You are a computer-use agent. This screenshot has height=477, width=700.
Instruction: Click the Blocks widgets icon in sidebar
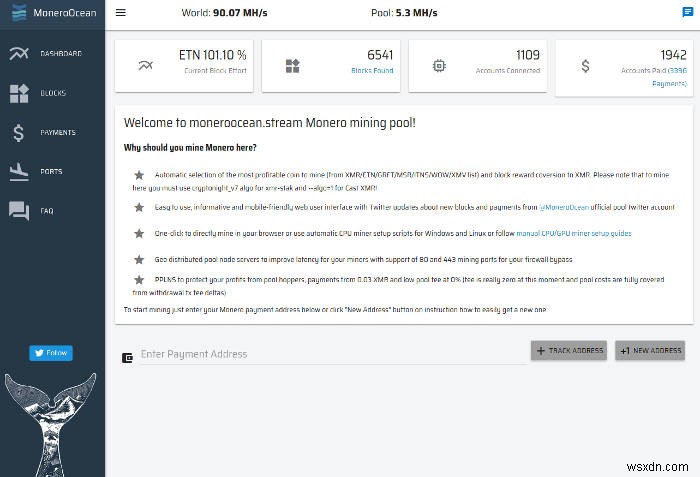pyautogui.click(x=19, y=93)
